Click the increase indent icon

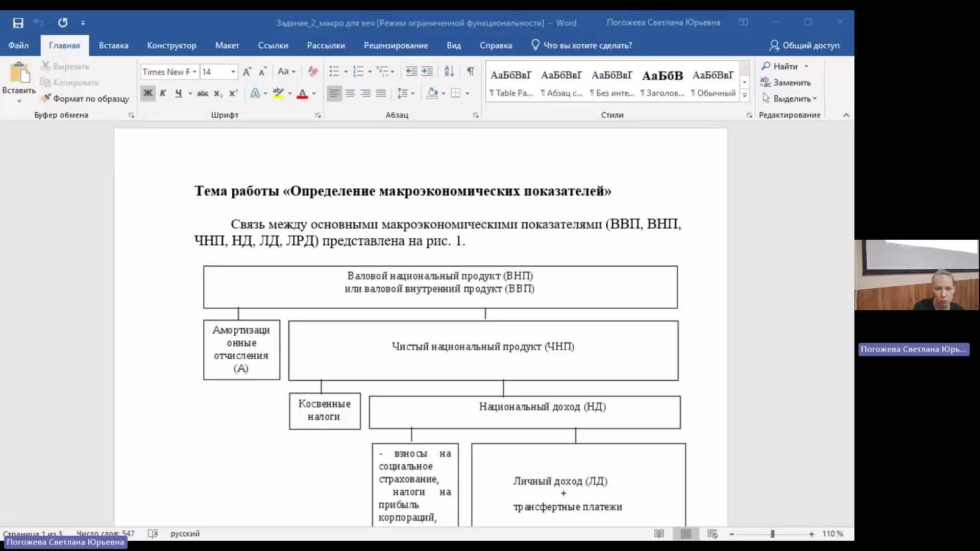click(427, 71)
